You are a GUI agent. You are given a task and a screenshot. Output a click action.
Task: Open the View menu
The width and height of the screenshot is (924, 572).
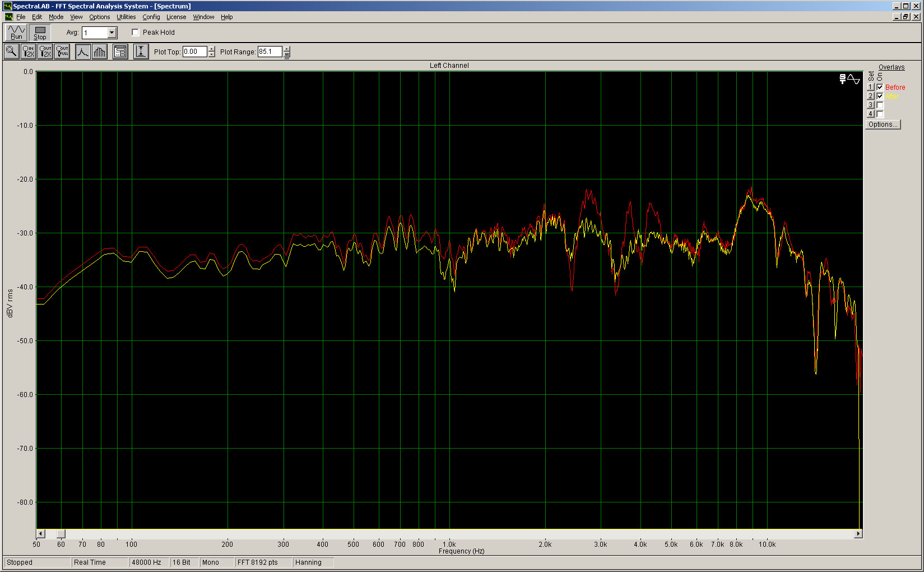click(76, 17)
